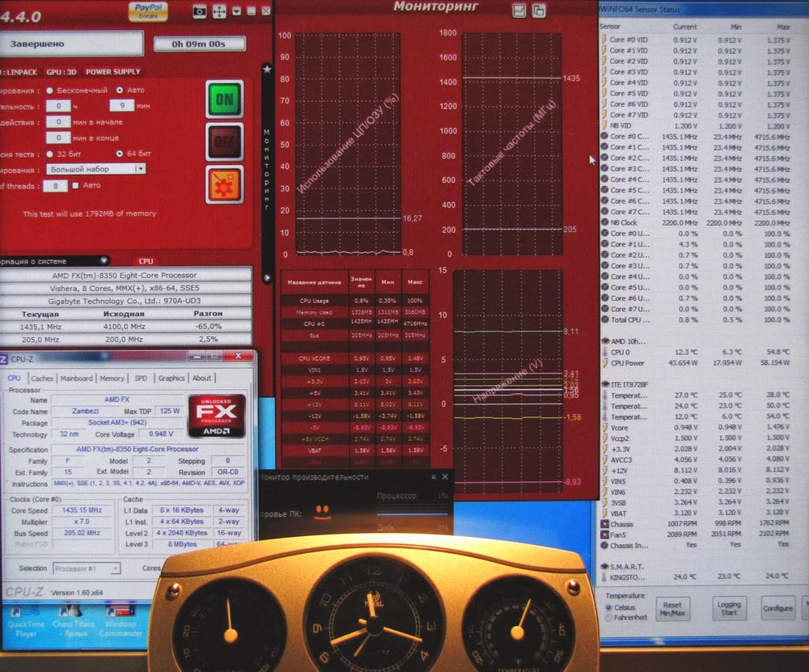The height and width of the screenshot is (672, 809).
Task: Click the graph icon in Мониторинг window header
Action: pos(519,11)
